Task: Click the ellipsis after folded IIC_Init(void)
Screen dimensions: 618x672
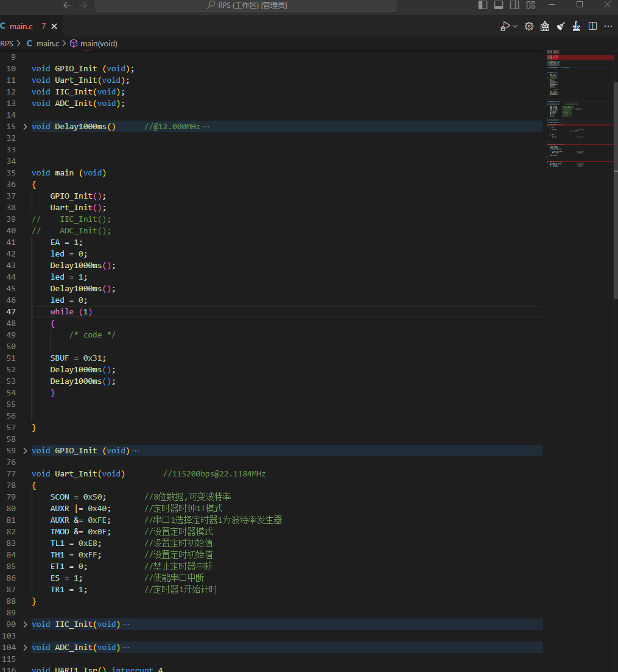Action: (x=126, y=624)
